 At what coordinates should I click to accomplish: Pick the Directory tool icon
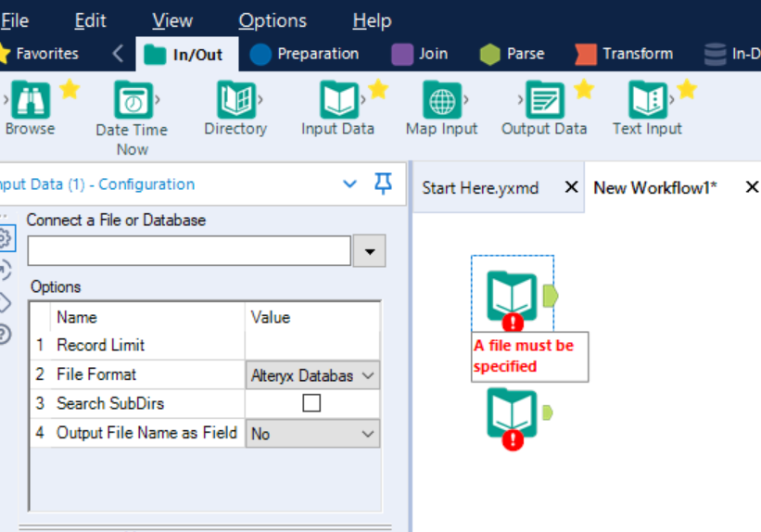click(x=235, y=100)
